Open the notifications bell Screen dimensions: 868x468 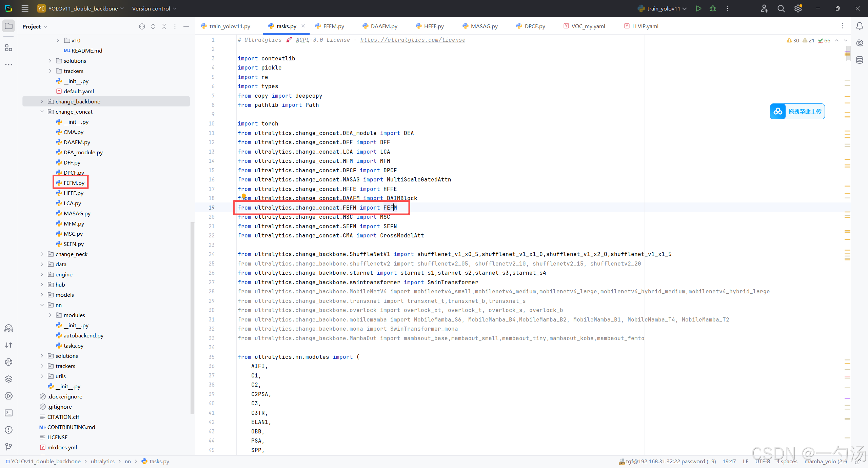click(860, 26)
